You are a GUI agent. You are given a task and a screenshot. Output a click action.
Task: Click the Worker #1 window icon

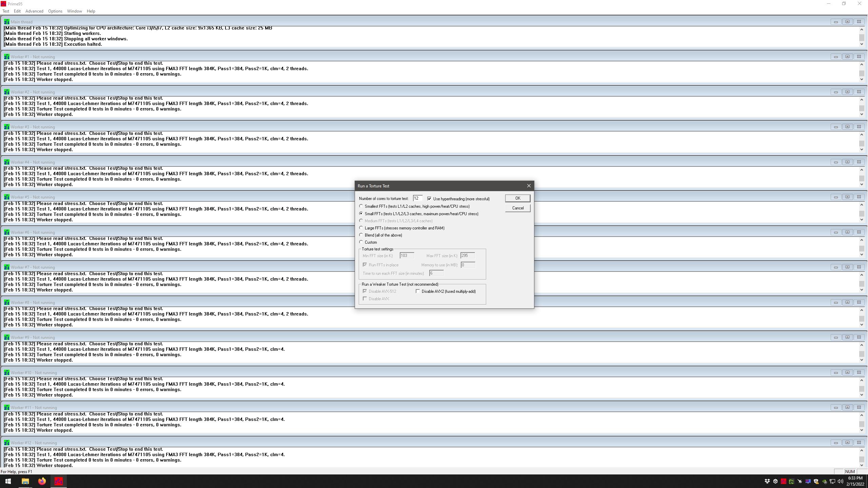(x=6, y=57)
